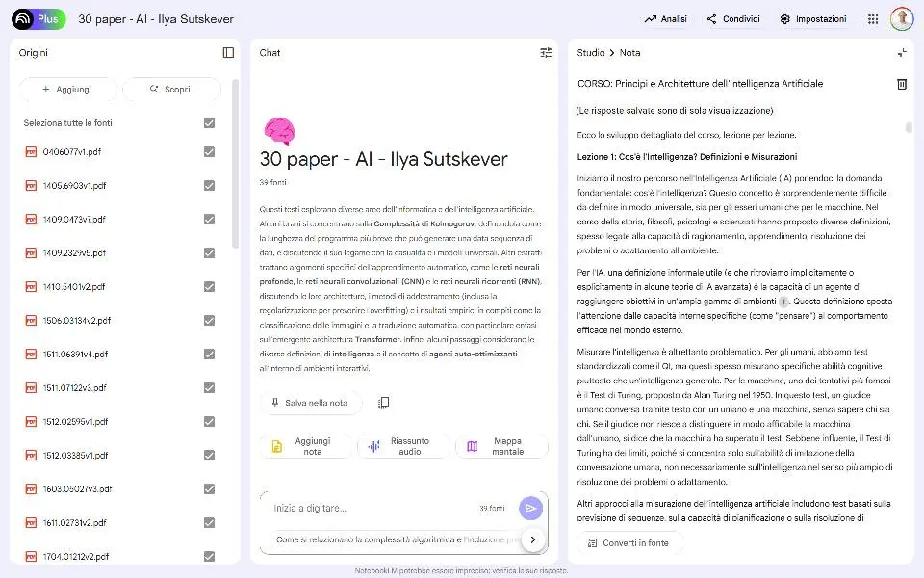Open the user profile avatar
The height and width of the screenshot is (578, 924).
pos(902,19)
